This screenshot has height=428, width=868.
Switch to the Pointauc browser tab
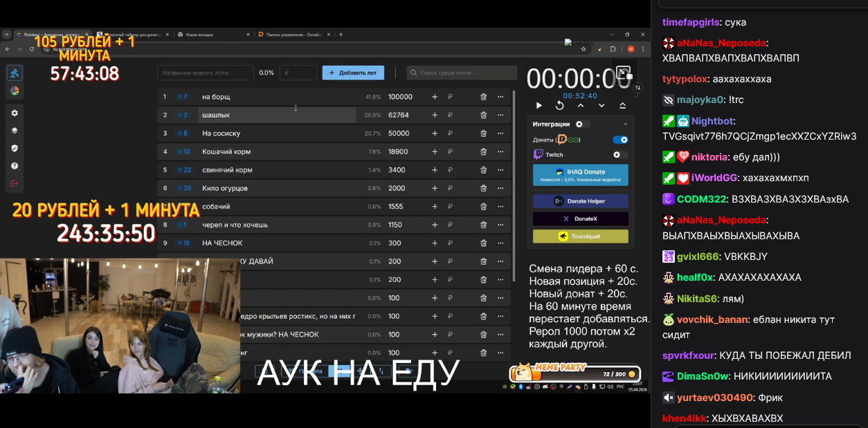pos(53,34)
